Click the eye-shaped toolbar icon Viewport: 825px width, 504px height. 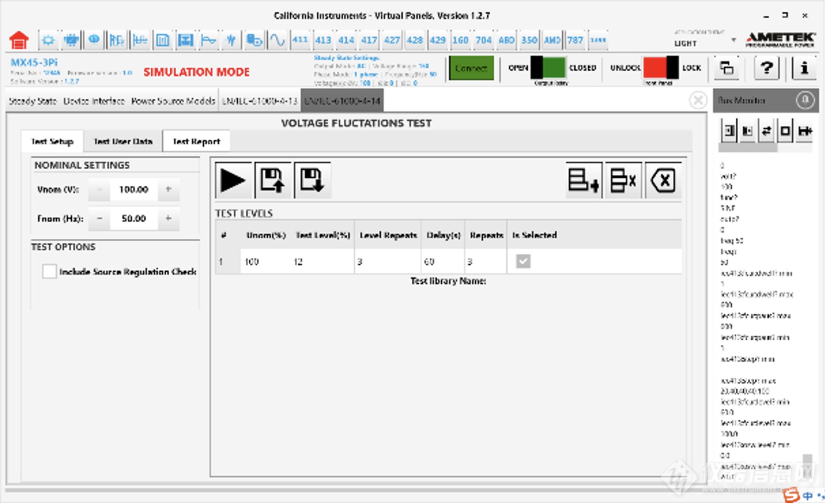(x=94, y=40)
